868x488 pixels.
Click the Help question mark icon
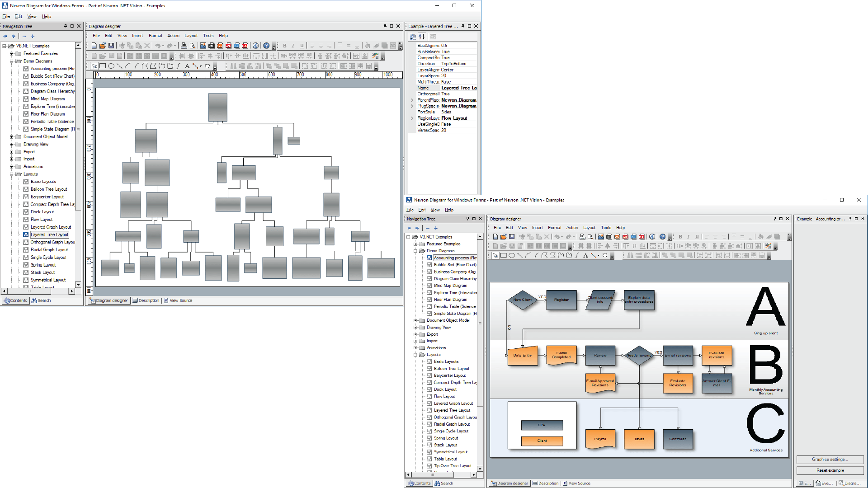point(266,45)
